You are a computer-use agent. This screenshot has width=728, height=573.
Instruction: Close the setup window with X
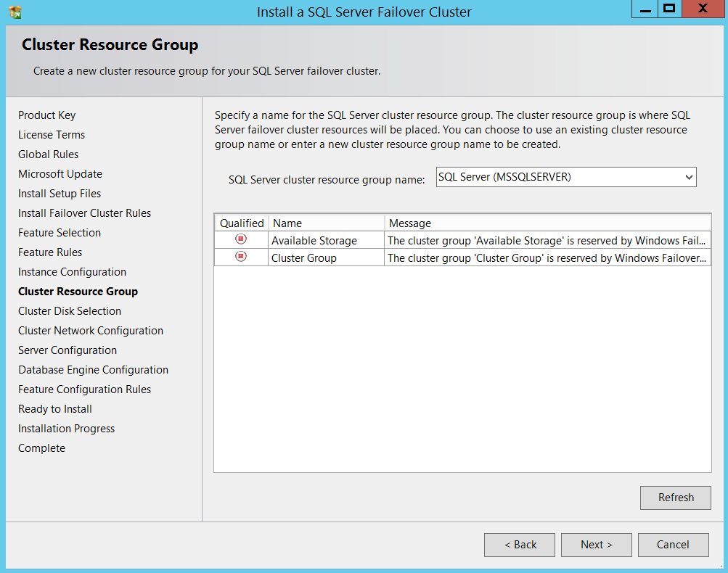coord(703,9)
